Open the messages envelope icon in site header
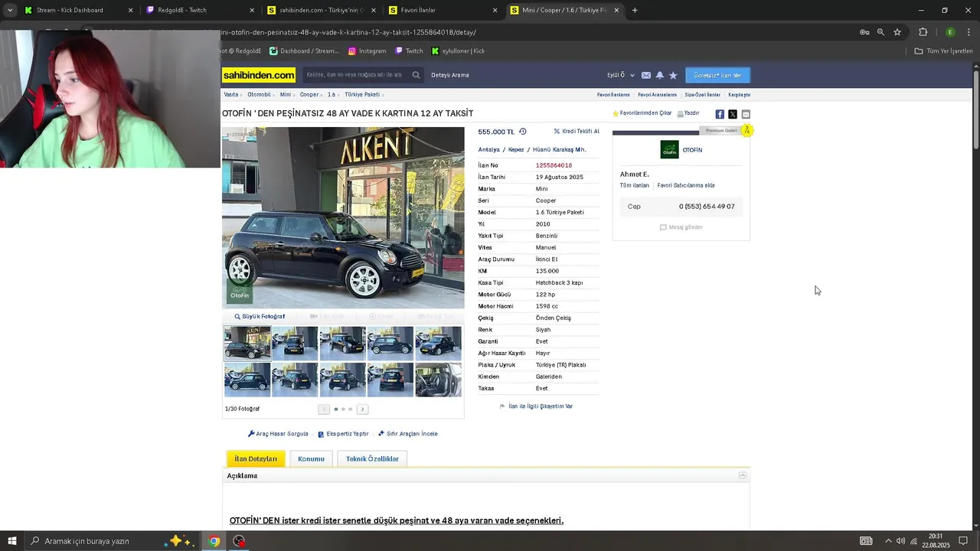The width and height of the screenshot is (980, 551). tap(646, 75)
